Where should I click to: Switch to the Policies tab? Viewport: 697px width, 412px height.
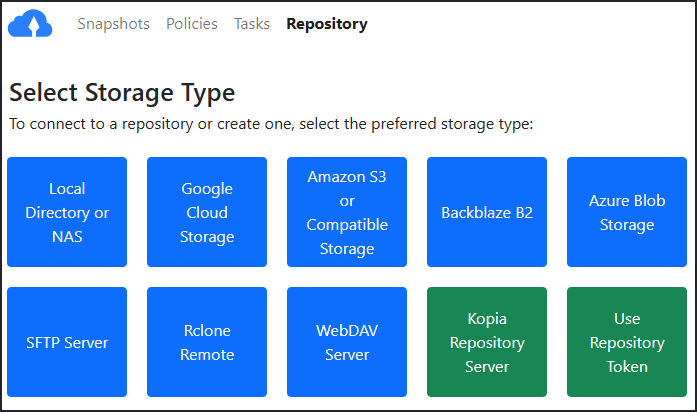192,24
